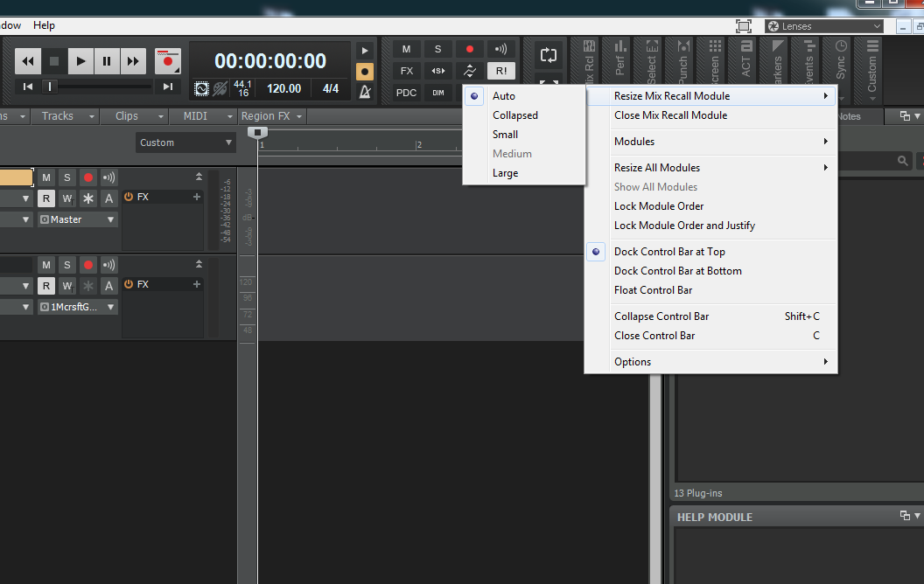Click the transport position slider handle
Screen dimensions: 924x584
tap(51, 86)
